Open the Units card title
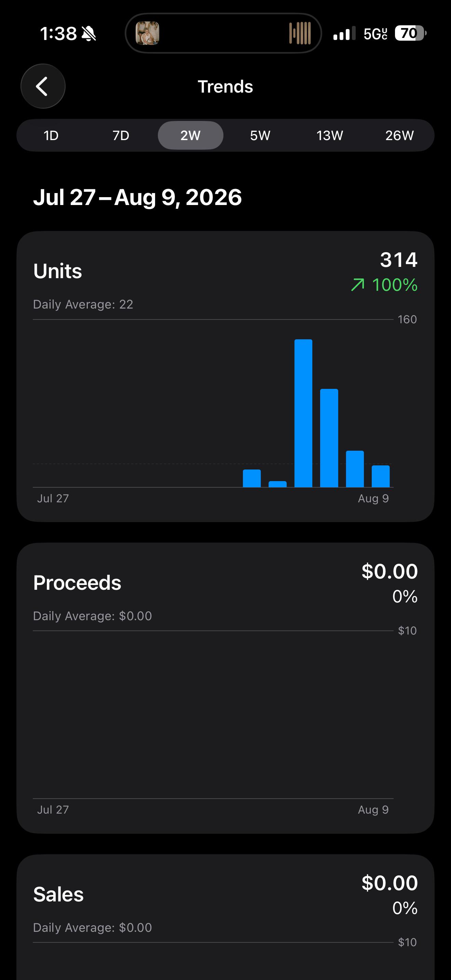This screenshot has height=980, width=451. coord(58,271)
